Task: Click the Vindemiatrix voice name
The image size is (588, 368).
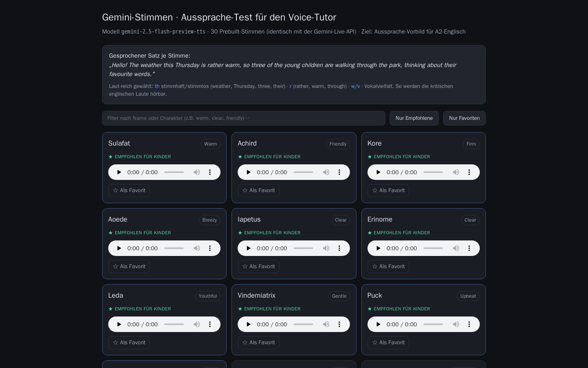Action: click(256, 295)
